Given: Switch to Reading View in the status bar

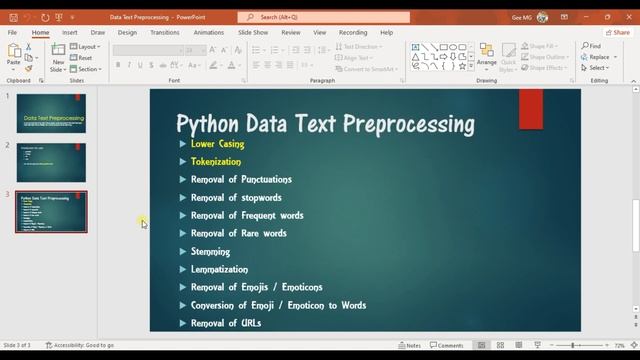Looking at the screenshot, I should pyautogui.click(x=519, y=345).
